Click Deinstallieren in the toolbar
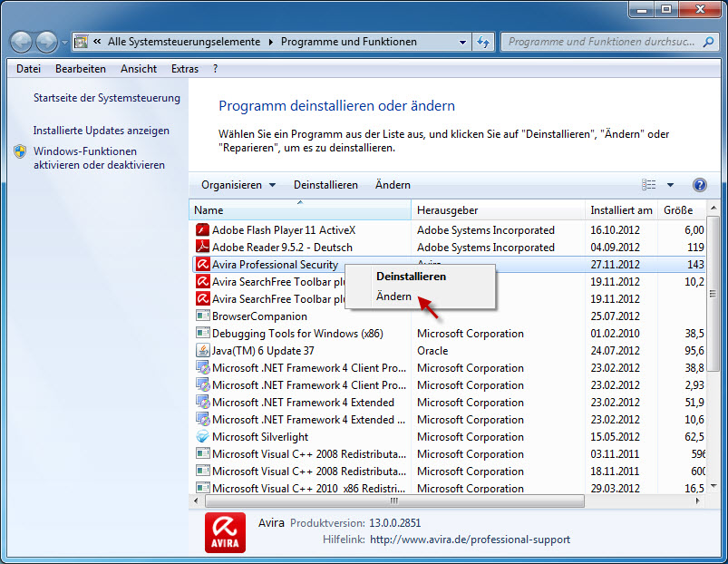 (x=325, y=185)
